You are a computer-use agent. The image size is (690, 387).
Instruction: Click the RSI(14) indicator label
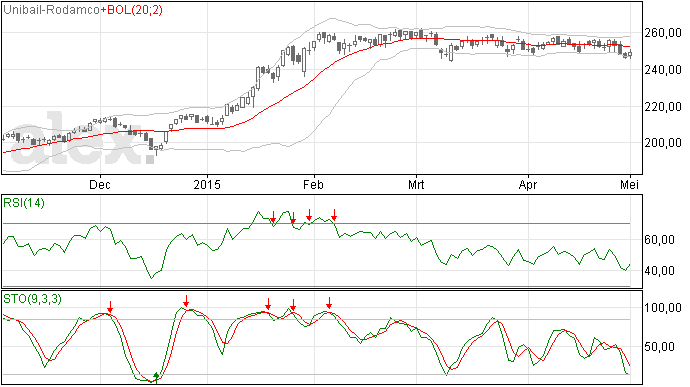click(24, 203)
